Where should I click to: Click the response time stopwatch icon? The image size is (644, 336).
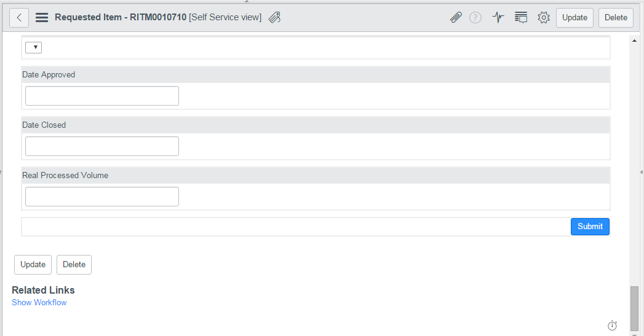(x=612, y=326)
